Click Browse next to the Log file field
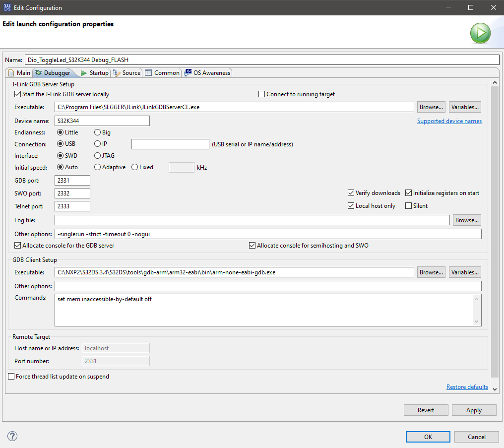Viewport: 504px width, 448px height. pos(466,220)
